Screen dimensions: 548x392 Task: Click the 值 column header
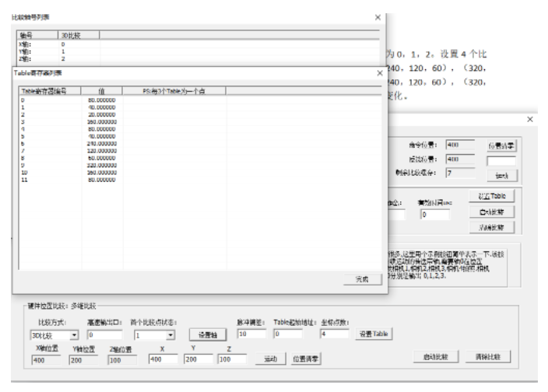click(x=101, y=91)
